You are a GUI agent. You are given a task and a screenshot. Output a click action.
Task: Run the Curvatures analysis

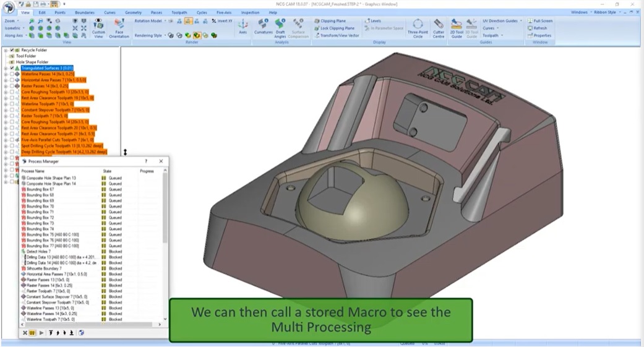click(264, 27)
